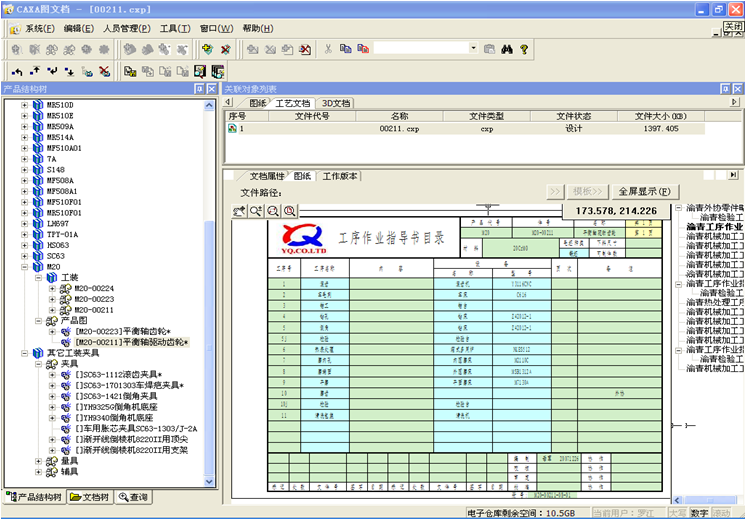This screenshot has height=520, width=746.
Task: Switch to the 查询 bottom tab
Action: 134,497
